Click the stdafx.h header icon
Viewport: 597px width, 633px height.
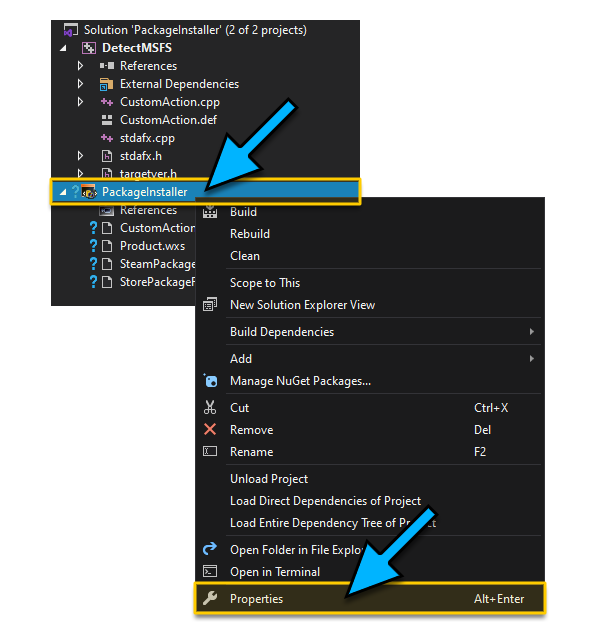[107, 156]
